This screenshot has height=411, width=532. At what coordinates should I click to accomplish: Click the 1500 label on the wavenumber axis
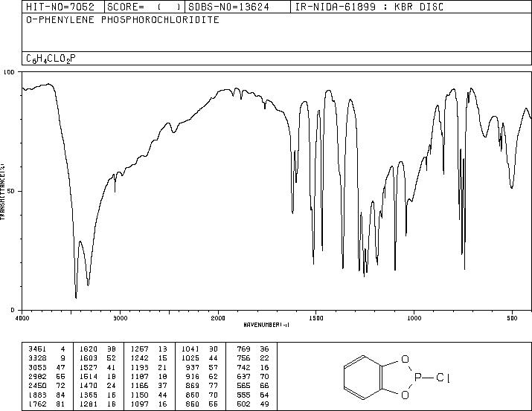(x=316, y=318)
